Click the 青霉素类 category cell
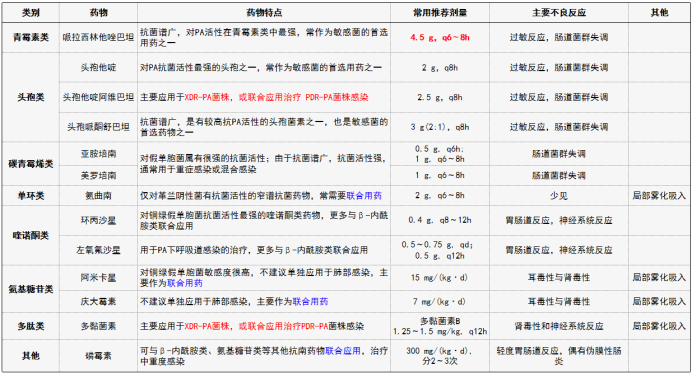692x375 pixels. [31, 38]
